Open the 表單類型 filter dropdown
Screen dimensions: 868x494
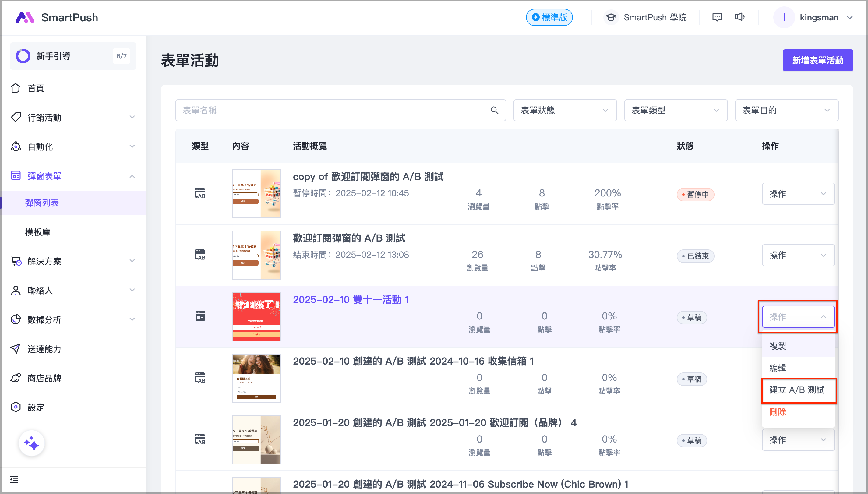pos(675,110)
